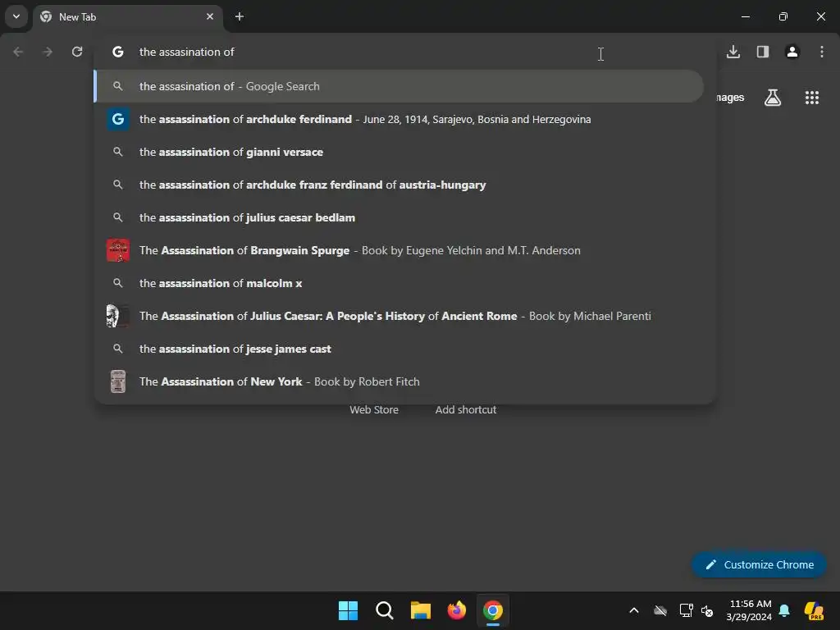
Task: Click the Brangwain Spurge book cover thumbnail
Action: [118, 250]
